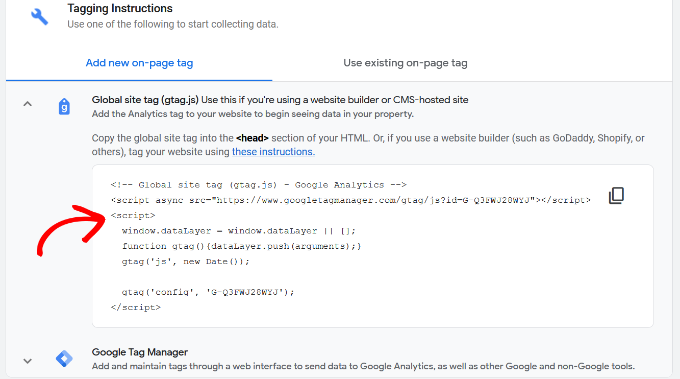Copy the global site tag code
The width and height of the screenshot is (680, 379).
pyautogui.click(x=616, y=196)
